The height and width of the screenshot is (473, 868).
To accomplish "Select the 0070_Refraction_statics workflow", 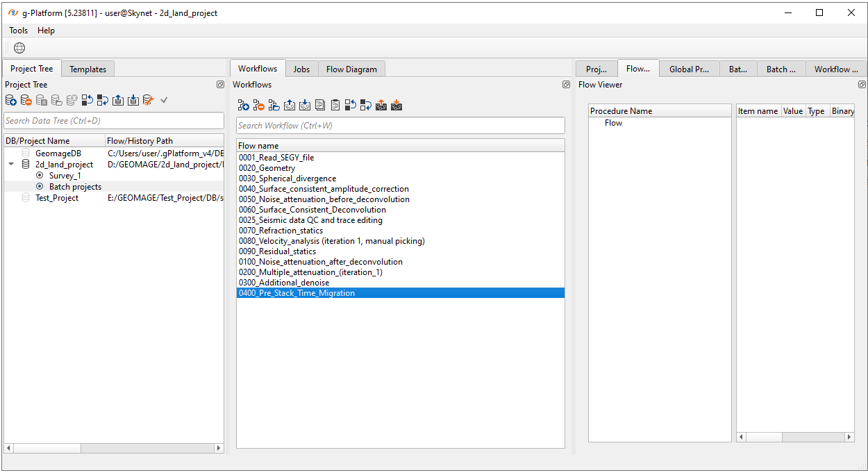I will coord(281,231).
